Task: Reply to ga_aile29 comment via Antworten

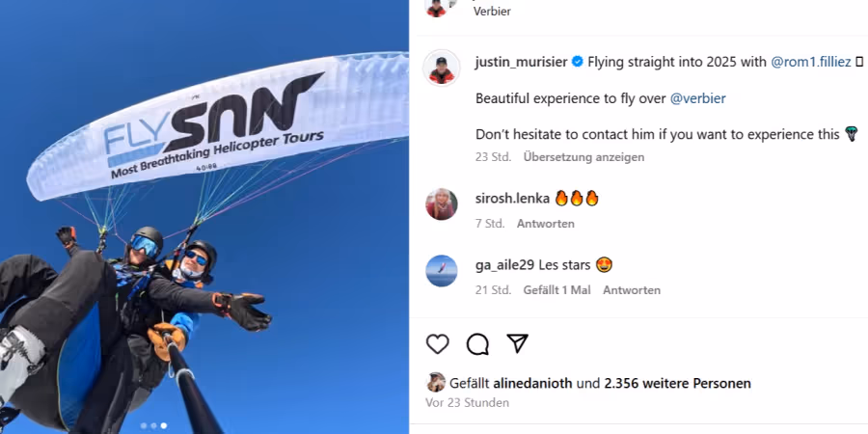Action: (631, 290)
